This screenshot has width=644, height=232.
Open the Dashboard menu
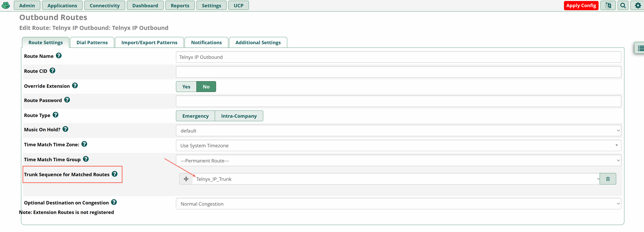[x=145, y=5]
